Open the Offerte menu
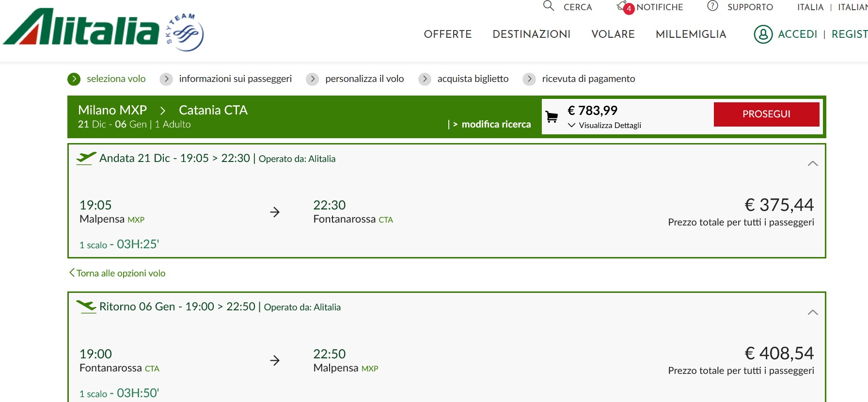Image resolution: width=868 pixels, height=402 pixels. pyautogui.click(x=447, y=34)
